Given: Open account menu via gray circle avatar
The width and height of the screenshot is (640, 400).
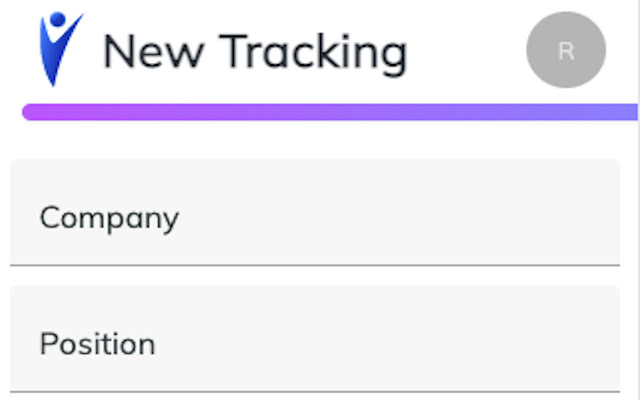Looking at the screenshot, I should 566,50.
